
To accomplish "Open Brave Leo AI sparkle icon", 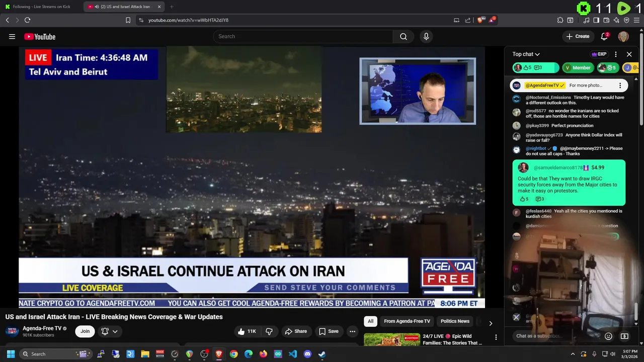I will 616,20.
